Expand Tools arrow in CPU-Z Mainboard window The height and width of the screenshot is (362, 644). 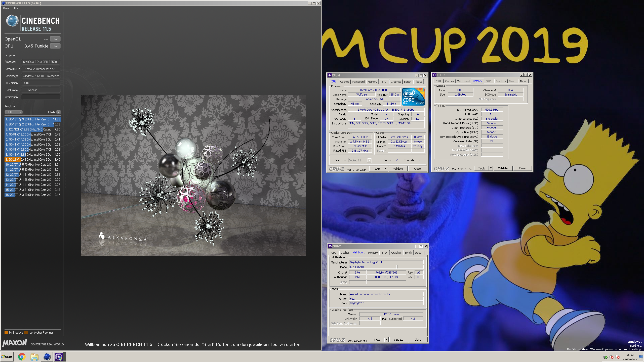click(x=386, y=340)
